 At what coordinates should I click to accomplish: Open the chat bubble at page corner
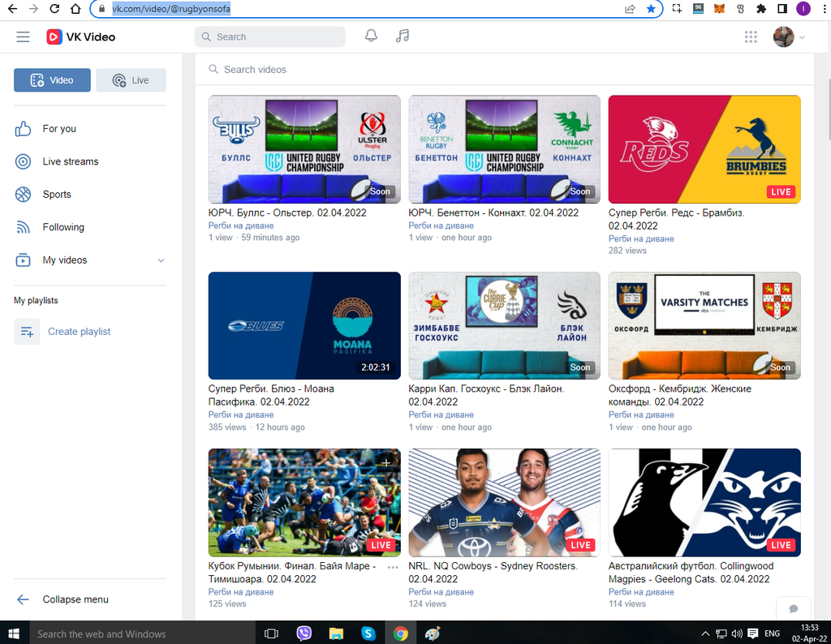pos(794,608)
